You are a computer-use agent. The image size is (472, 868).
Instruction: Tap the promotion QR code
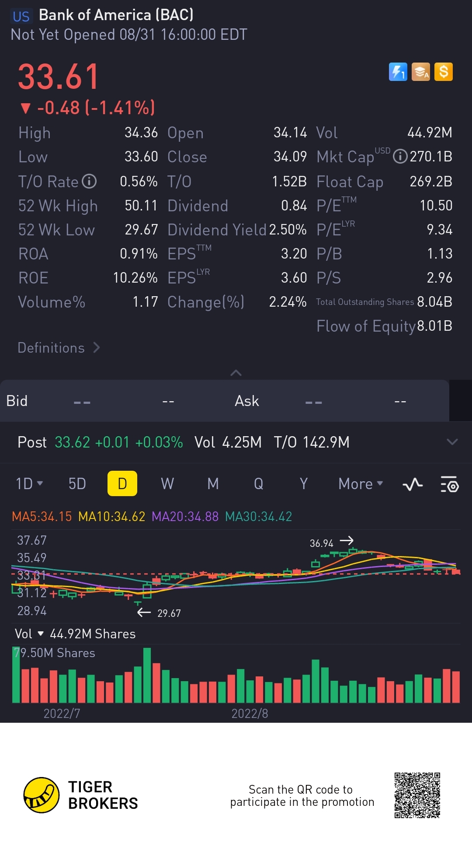[417, 795]
